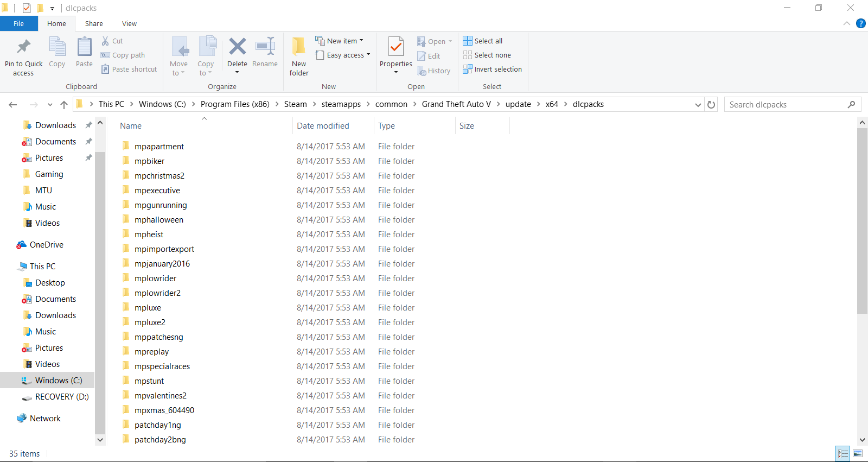Viewport: 868px width, 462px height.
Task: Switch to the Home ribbon tab
Action: 56,23
